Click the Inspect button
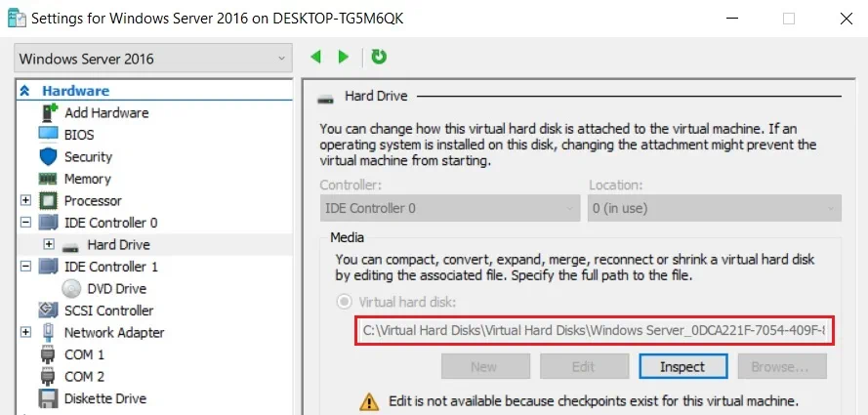Screen dimensions: 868x415 682,366
